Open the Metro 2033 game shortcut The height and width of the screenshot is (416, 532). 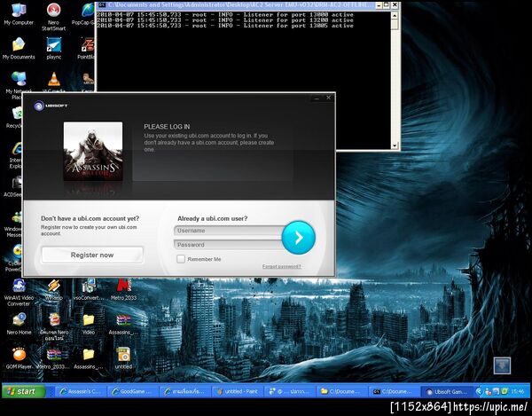click(123, 289)
